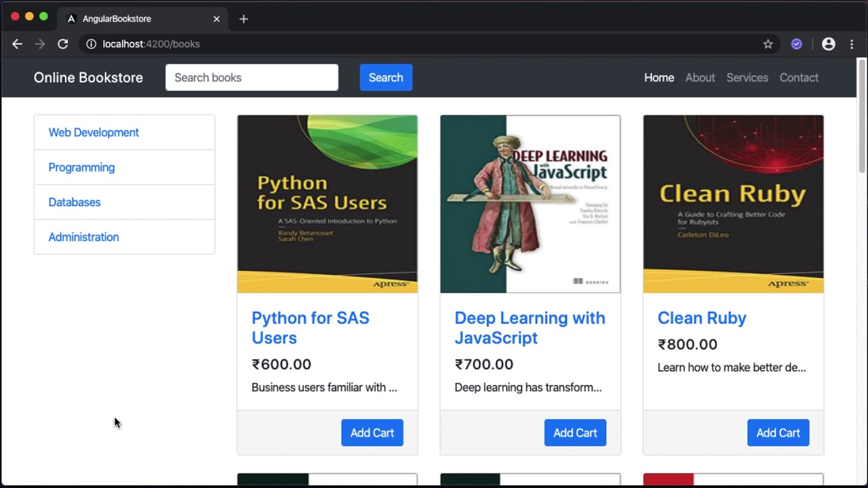Add Deep Learning with JavaScript to cart
Image resolution: width=868 pixels, height=488 pixels.
(575, 433)
